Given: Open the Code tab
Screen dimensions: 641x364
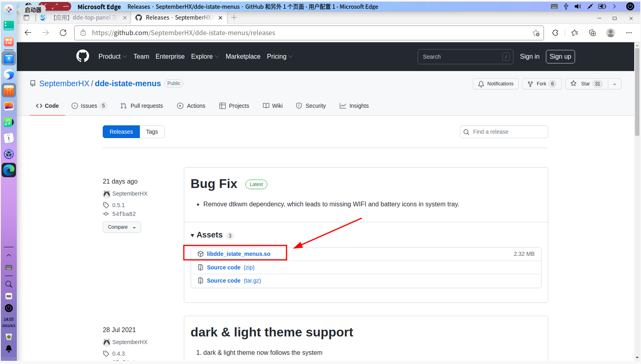Looking at the screenshot, I should click(x=47, y=106).
